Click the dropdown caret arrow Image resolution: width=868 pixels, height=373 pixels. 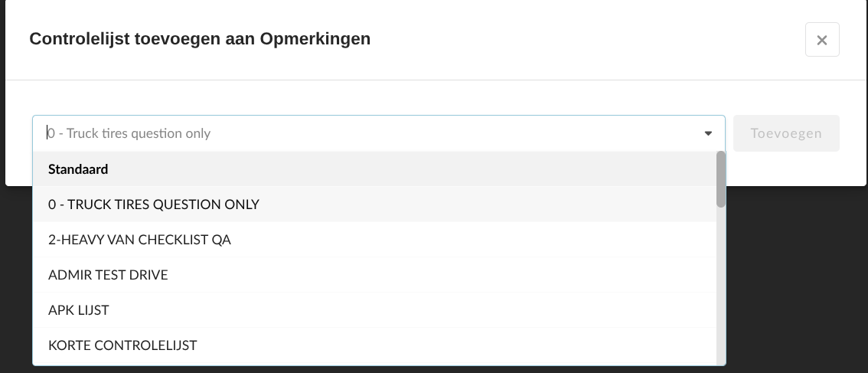coord(708,133)
